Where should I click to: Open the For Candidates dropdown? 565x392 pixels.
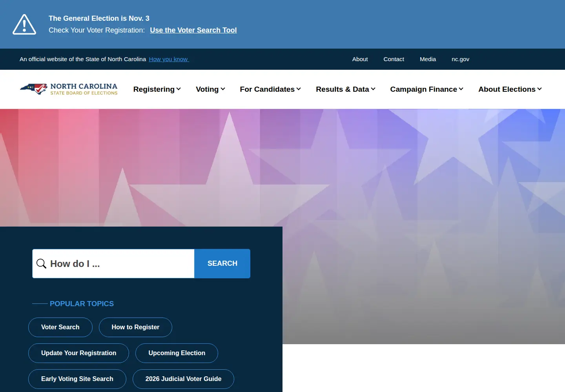(270, 89)
